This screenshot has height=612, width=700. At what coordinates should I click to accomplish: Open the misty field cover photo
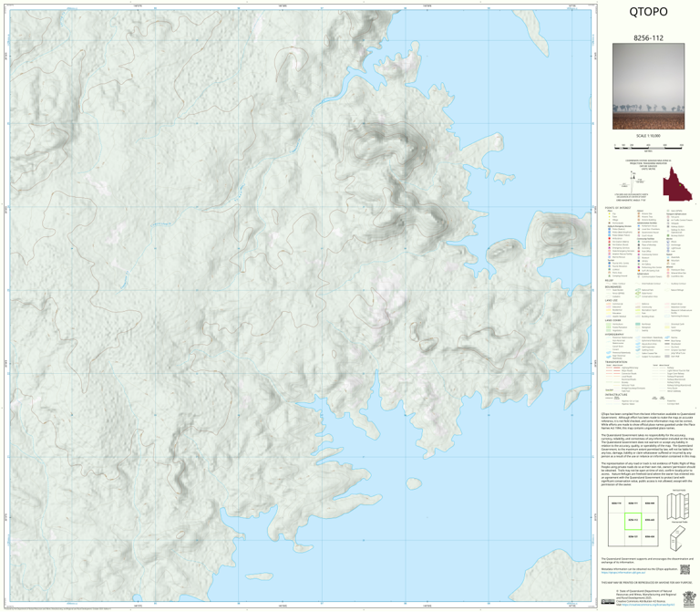pyautogui.click(x=648, y=87)
